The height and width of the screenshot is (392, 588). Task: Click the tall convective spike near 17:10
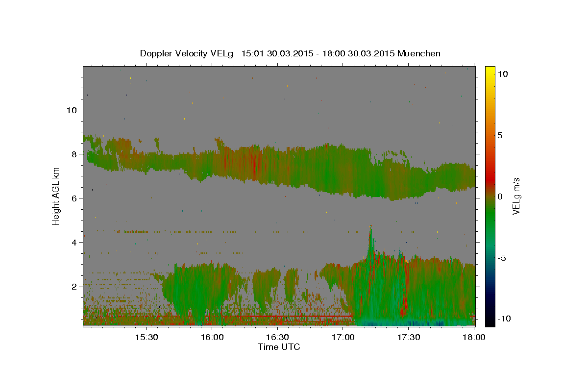(x=371, y=243)
